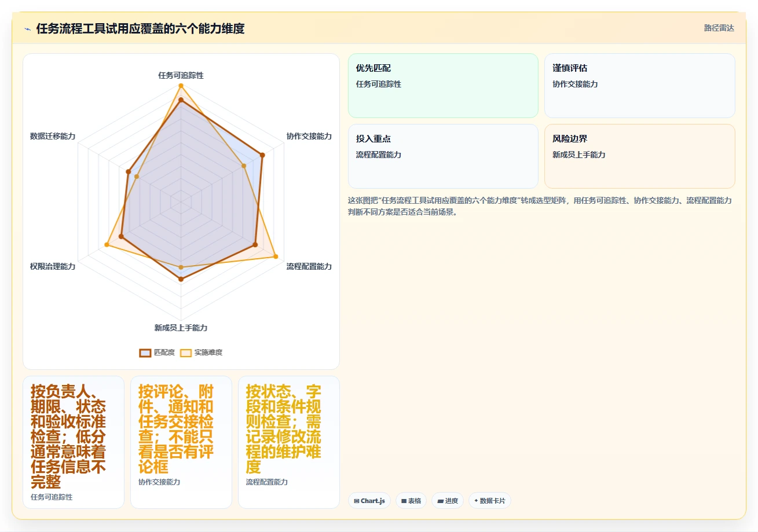Screen dimensions: 758x532
Task: Click the 协作交接能力 radar axis label
Action: 309,136
